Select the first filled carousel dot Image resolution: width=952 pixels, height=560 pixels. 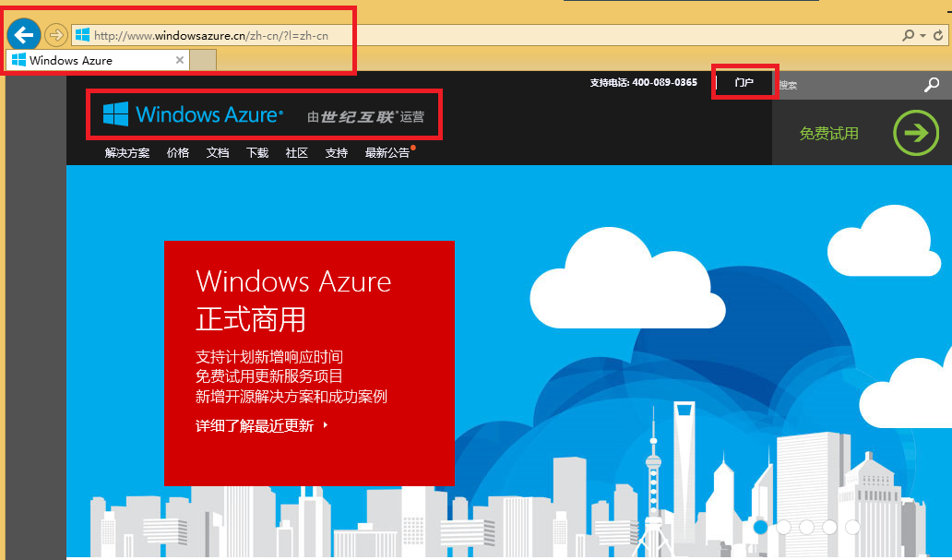tap(760, 527)
